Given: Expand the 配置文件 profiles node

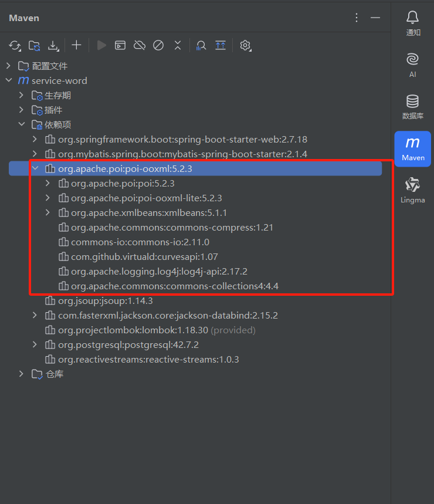Looking at the screenshot, I should (x=9, y=66).
